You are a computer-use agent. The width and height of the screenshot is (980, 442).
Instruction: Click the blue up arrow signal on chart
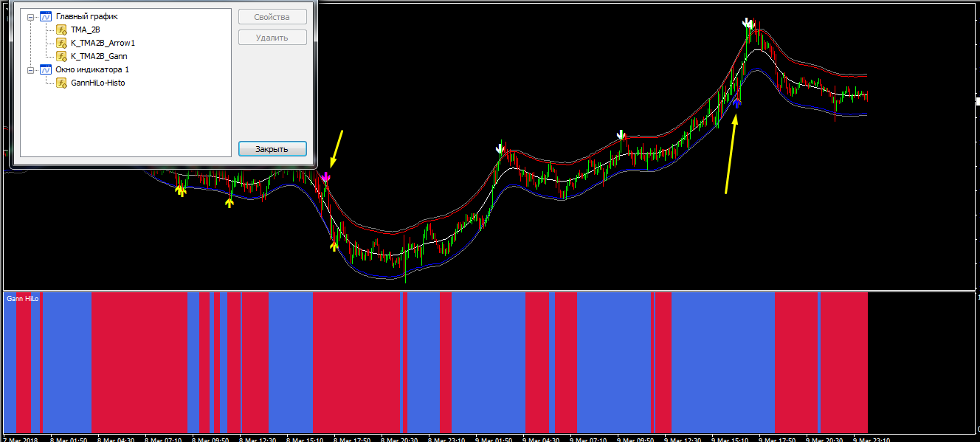736,103
